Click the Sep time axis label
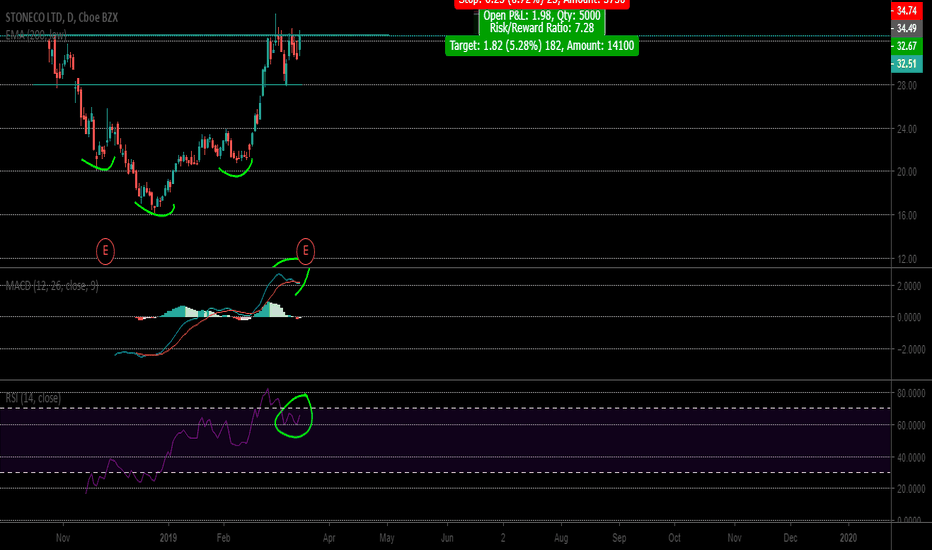The height and width of the screenshot is (550, 932). [619, 538]
